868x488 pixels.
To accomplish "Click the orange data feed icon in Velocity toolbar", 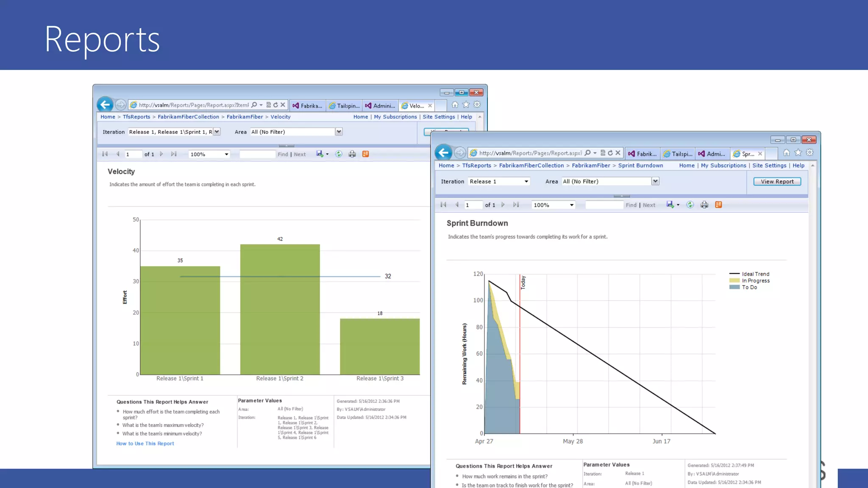I will [366, 154].
